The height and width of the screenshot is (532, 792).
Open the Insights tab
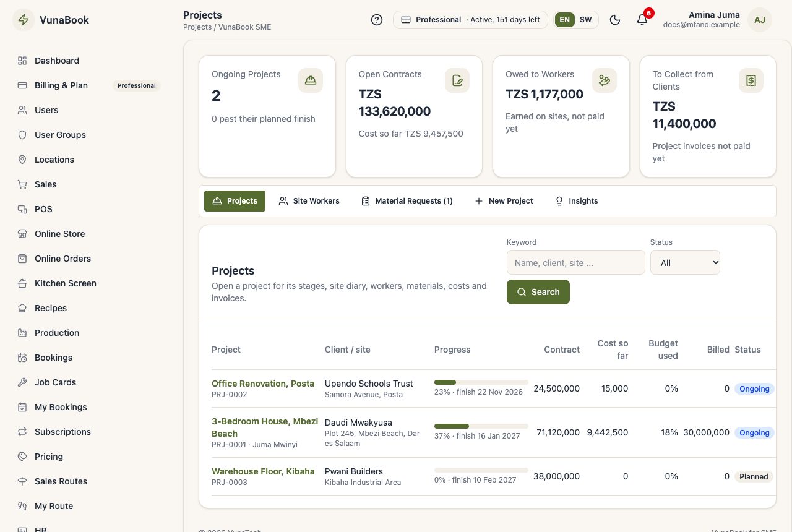(577, 201)
